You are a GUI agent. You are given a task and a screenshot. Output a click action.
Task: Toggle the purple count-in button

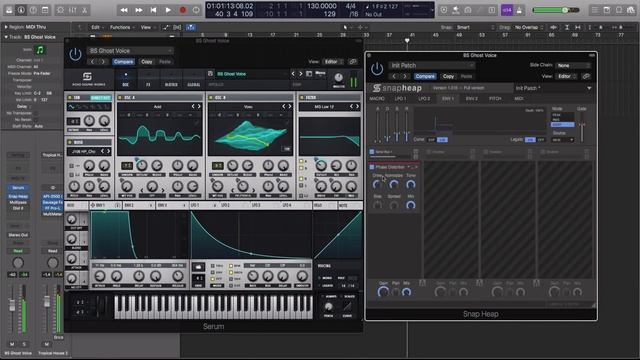(507, 10)
